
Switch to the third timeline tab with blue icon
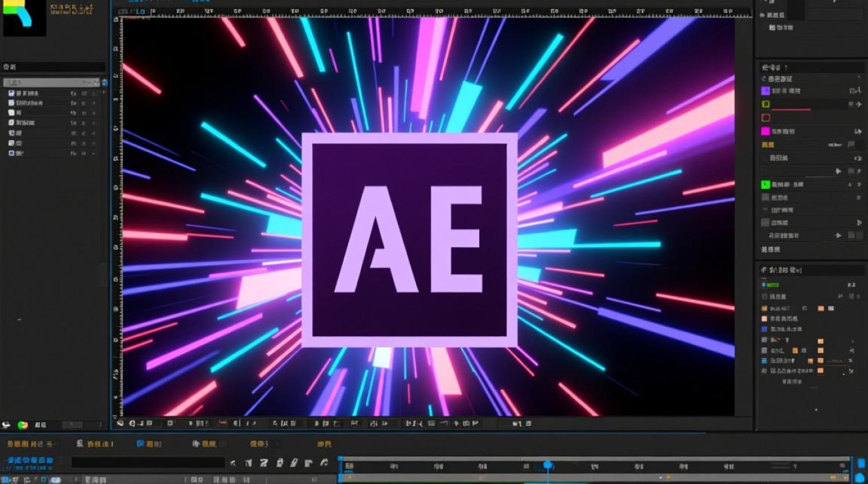coord(149,444)
